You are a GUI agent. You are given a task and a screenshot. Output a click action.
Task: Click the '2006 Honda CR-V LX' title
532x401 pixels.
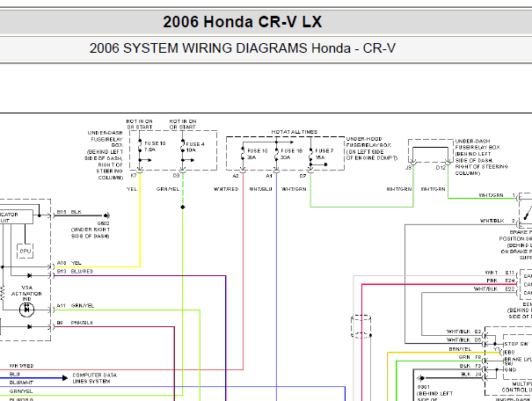coord(242,22)
